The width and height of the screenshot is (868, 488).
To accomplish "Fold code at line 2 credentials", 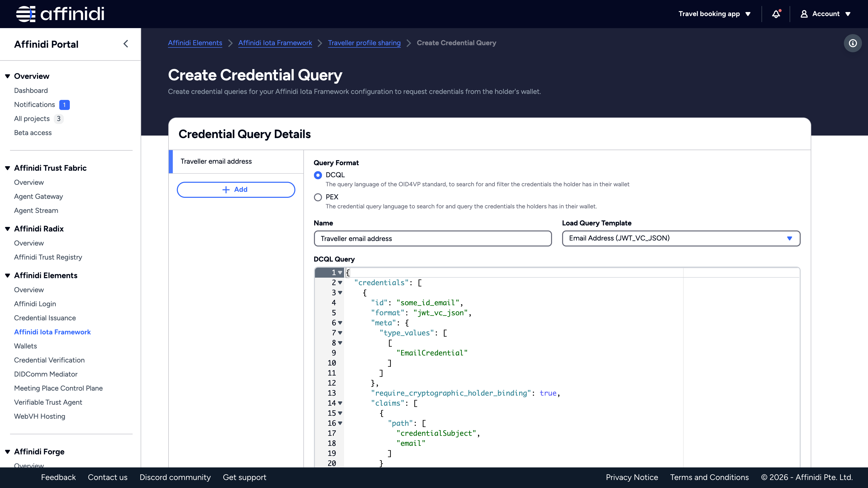I will click(x=340, y=283).
